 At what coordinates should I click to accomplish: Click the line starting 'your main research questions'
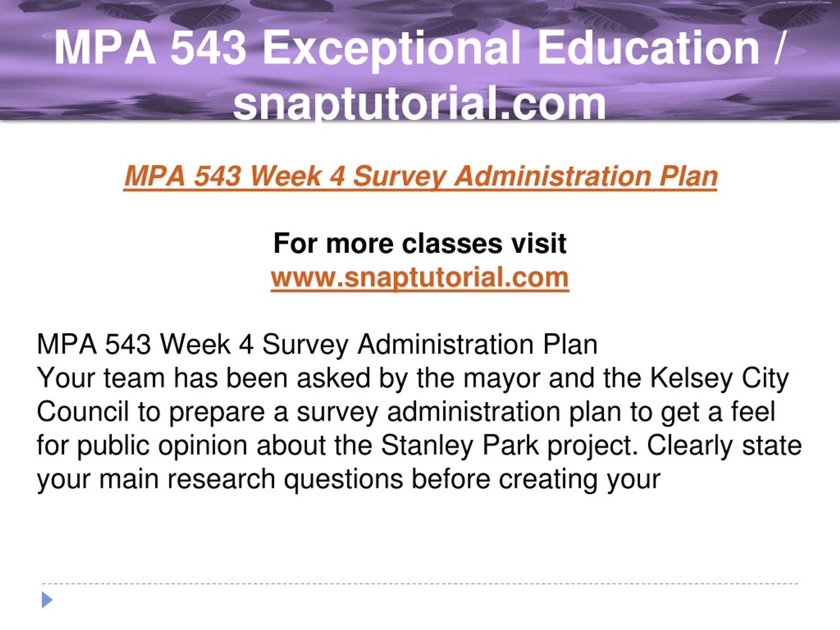click(x=348, y=479)
